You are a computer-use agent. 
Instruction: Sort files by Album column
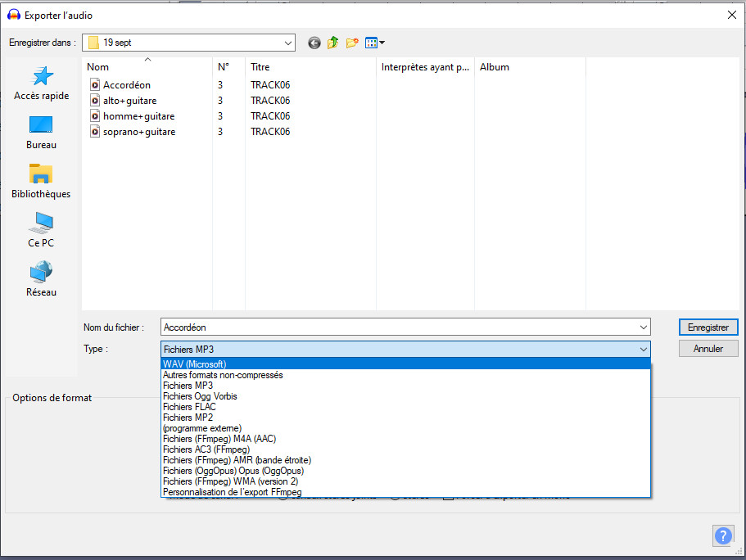(x=530, y=67)
